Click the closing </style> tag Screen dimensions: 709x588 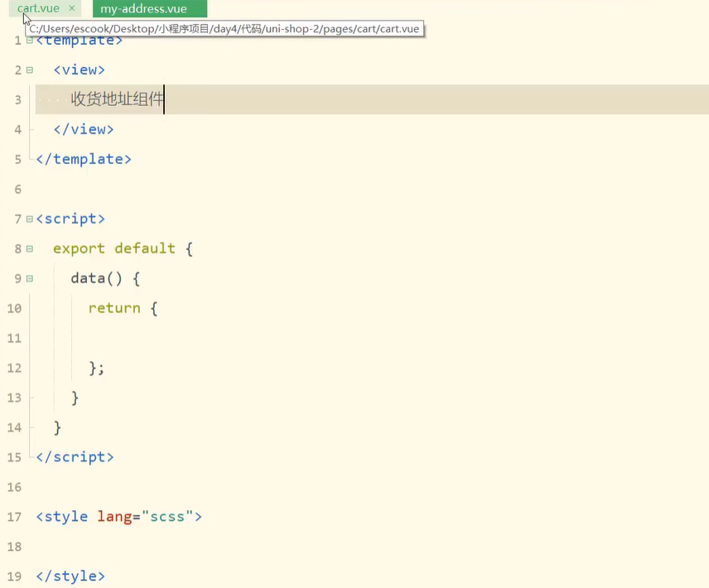70,576
